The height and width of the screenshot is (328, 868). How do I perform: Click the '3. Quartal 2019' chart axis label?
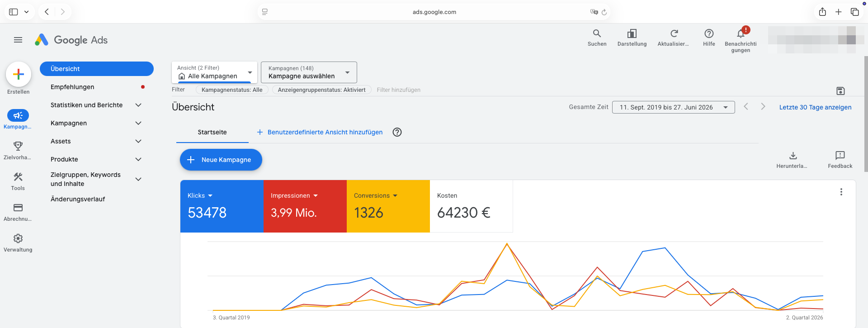(231, 318)
